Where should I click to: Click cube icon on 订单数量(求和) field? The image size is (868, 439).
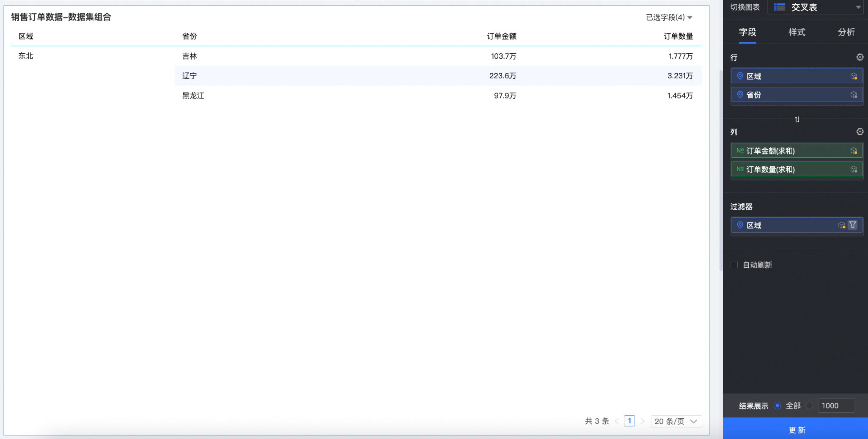coord(854,169)
